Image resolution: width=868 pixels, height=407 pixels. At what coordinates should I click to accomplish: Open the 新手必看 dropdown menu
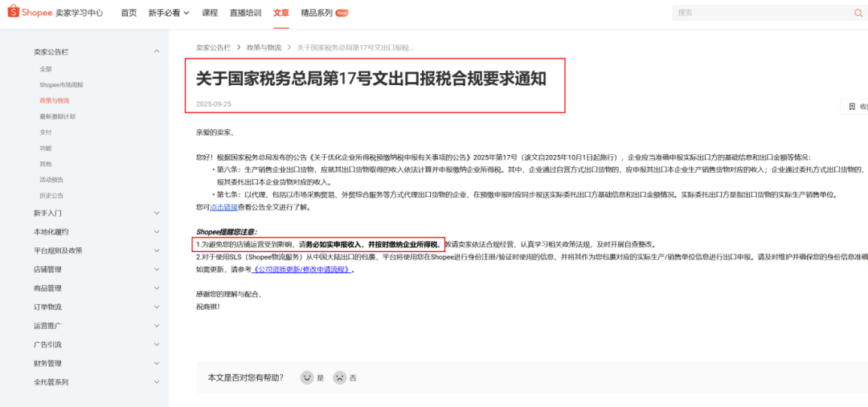coord(169,13)
